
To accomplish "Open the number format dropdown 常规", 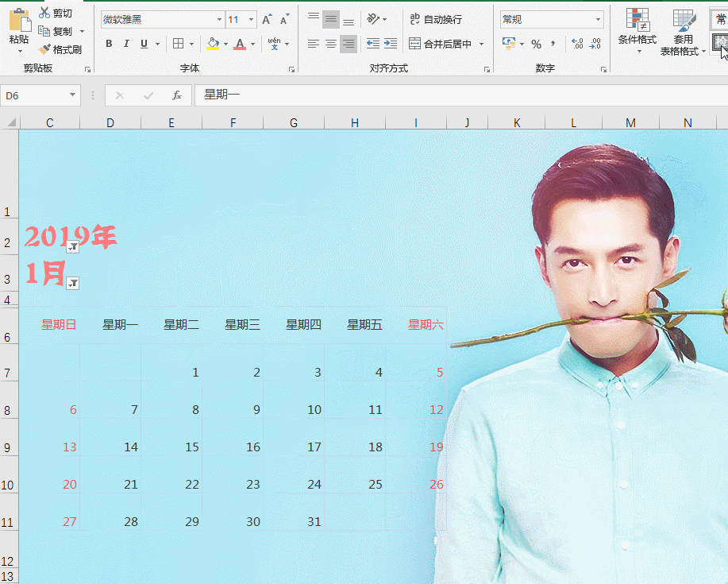I will [598, 20].
